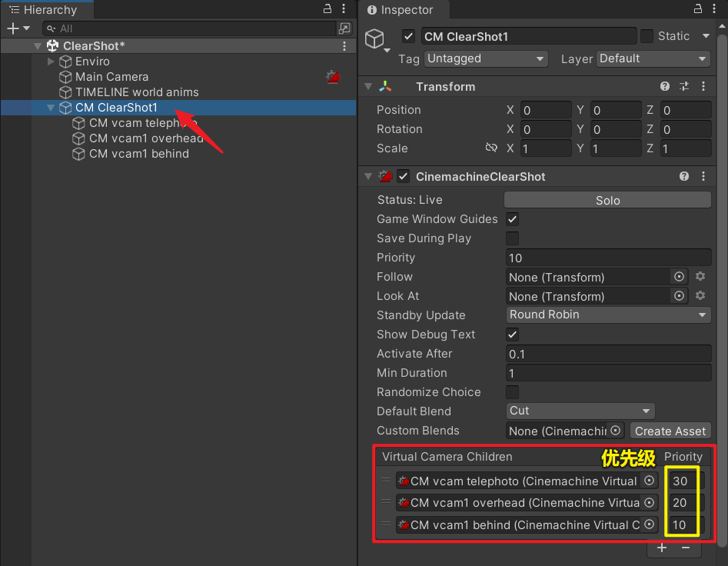Edit the CM ClearShot1 name field
This screenshot has width=728, height=566.
point(529,36)
